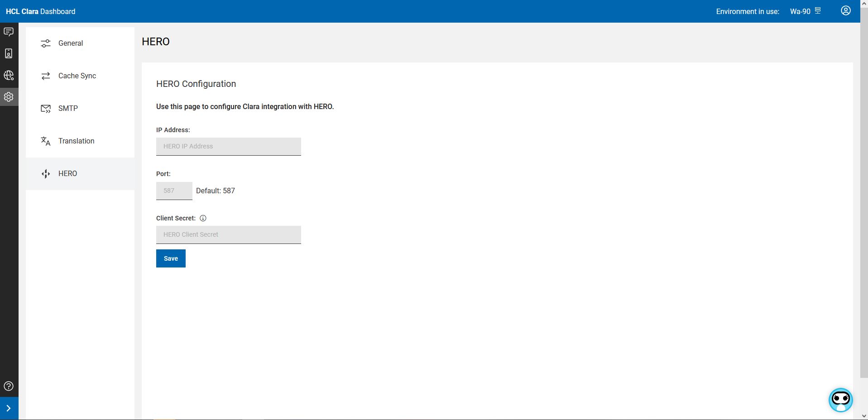868x420 pixels.
Task: Click the 'IP Address:' label
Action: (x=173, y=130)
